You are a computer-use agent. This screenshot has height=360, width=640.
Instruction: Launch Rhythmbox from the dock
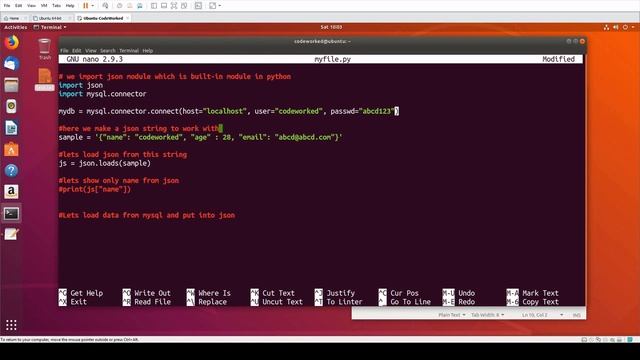pyautogui.click(x=11, y=106)
